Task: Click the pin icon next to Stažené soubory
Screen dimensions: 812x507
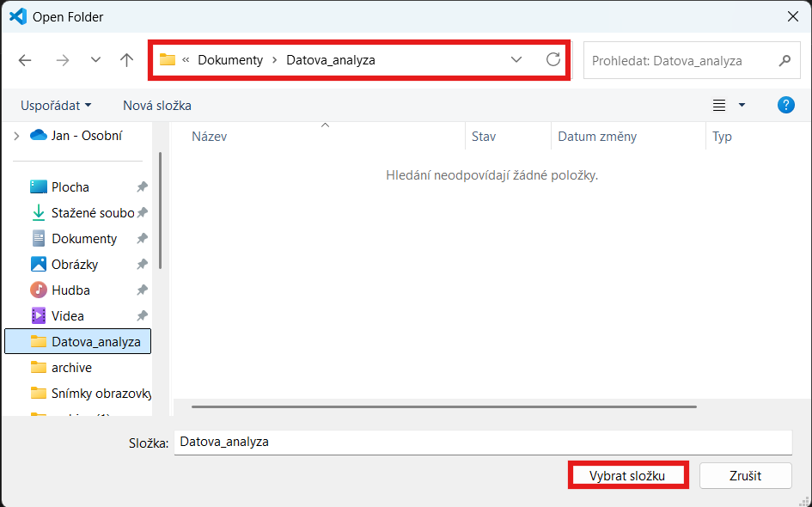Action: click(142, 213)
